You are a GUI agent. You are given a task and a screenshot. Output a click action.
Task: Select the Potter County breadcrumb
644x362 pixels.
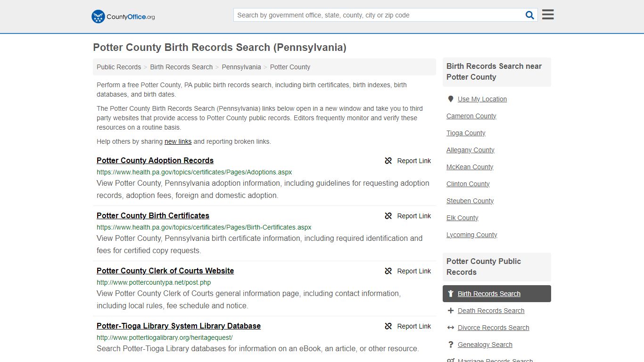click(290, 67)
